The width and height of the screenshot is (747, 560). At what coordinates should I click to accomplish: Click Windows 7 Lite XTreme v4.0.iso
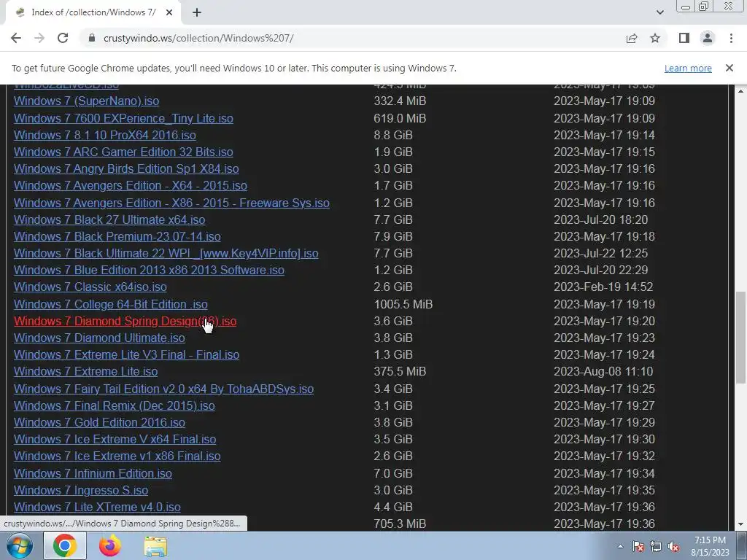pos(97,507)
